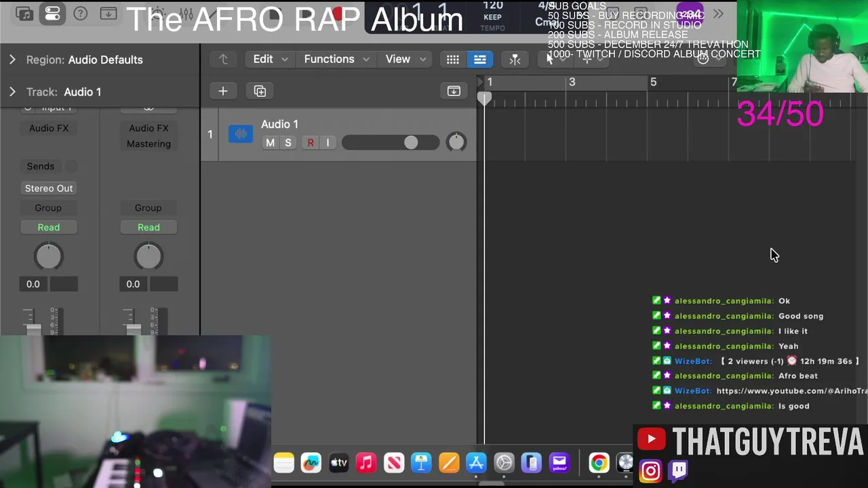
Task: Click the YouTube link in chat message
Action: (791, 391)
